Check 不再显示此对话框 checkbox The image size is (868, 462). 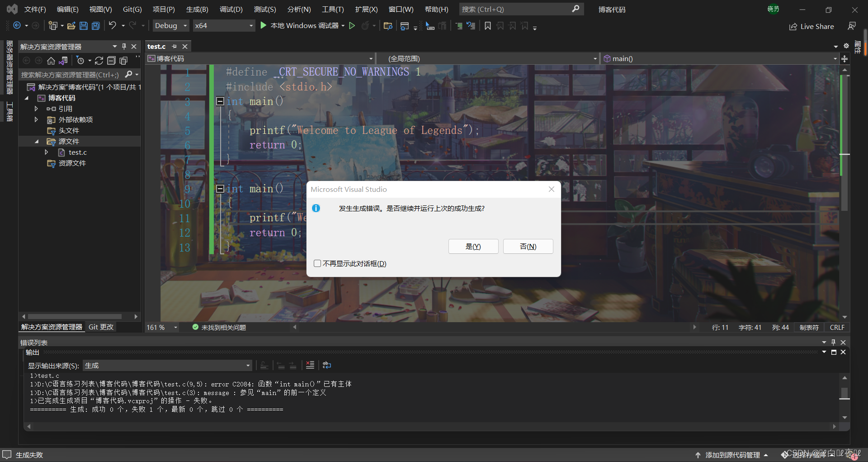(317, 263)
